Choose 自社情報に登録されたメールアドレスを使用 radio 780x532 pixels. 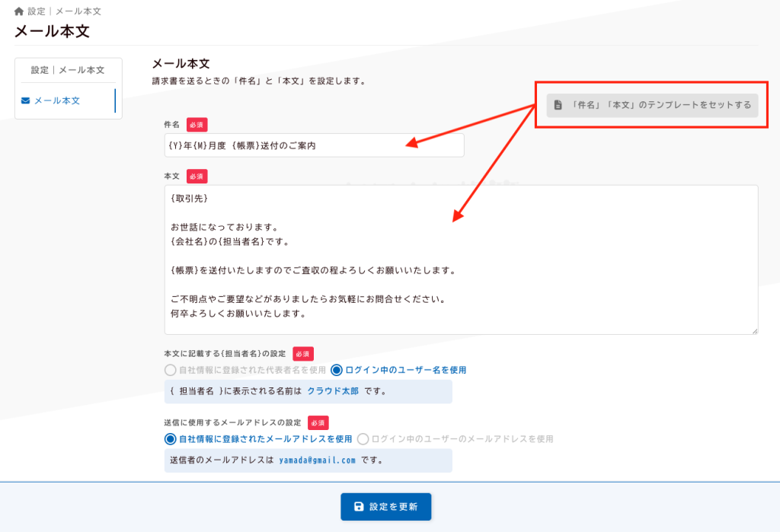pos(170,439)
